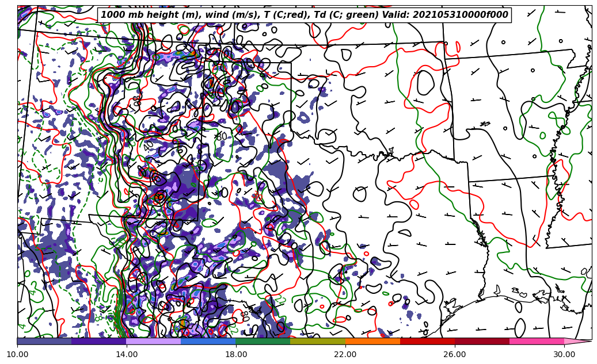The height and width of the screenshot is (364, 597).
Task: Choose the olive 20–22 colorbar segment
Action: [318, 341]
